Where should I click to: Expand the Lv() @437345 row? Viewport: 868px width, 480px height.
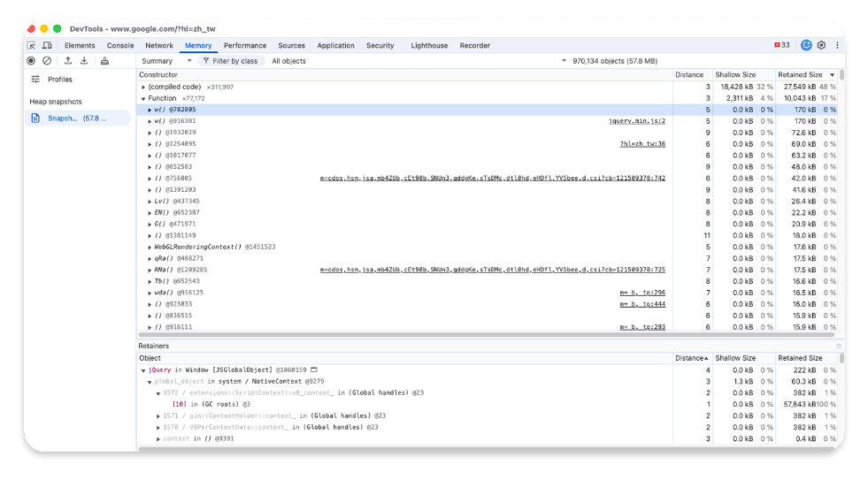point(150,202)
